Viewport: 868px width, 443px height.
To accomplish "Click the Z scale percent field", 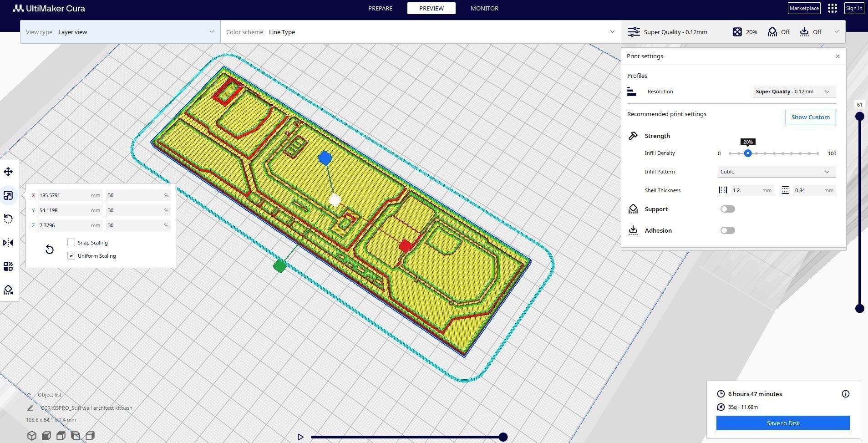I will click(138, 225).
